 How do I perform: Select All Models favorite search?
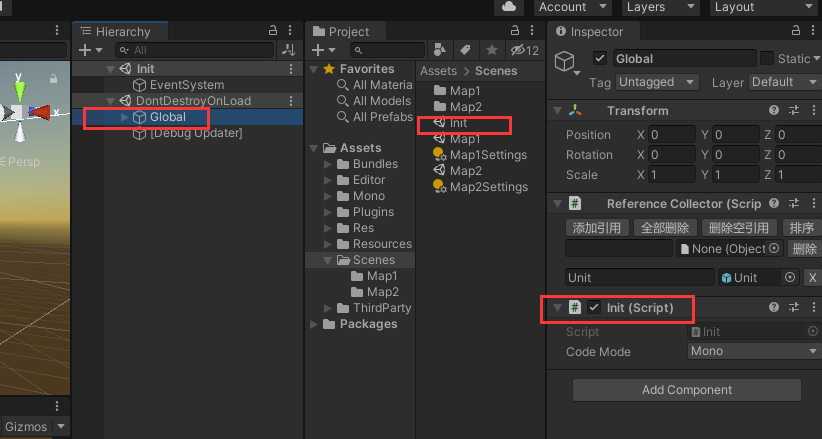coord(374,101)
